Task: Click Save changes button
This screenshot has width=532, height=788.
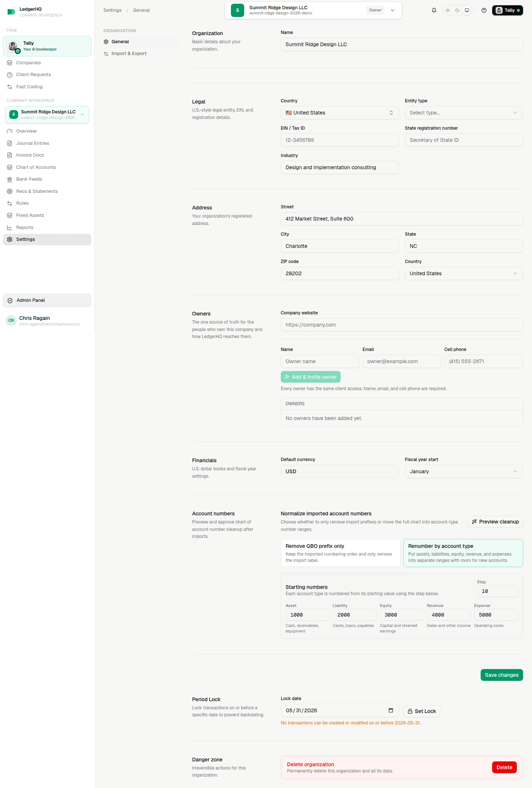Action: (x=502, y=675)
